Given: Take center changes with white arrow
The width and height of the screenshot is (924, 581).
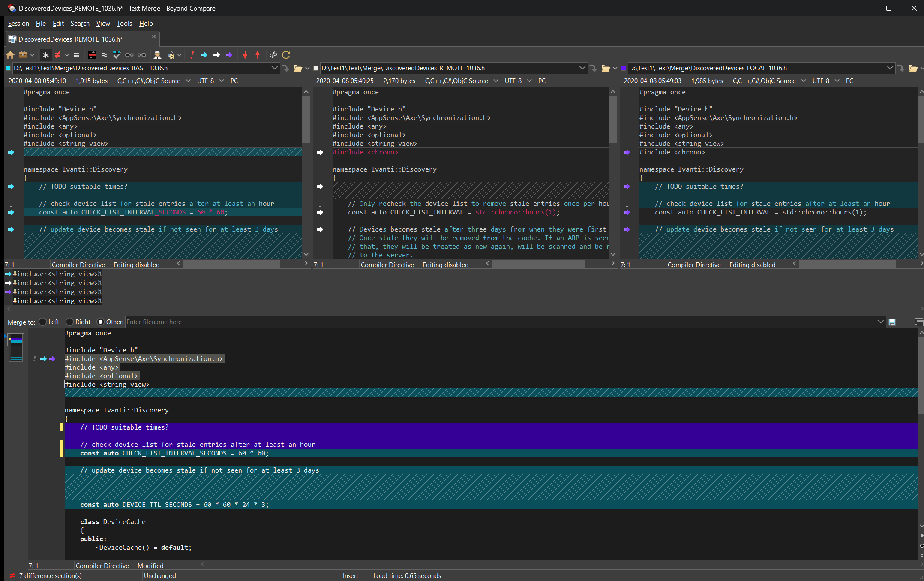Looking at the screenshot, I should coord(216,55).
